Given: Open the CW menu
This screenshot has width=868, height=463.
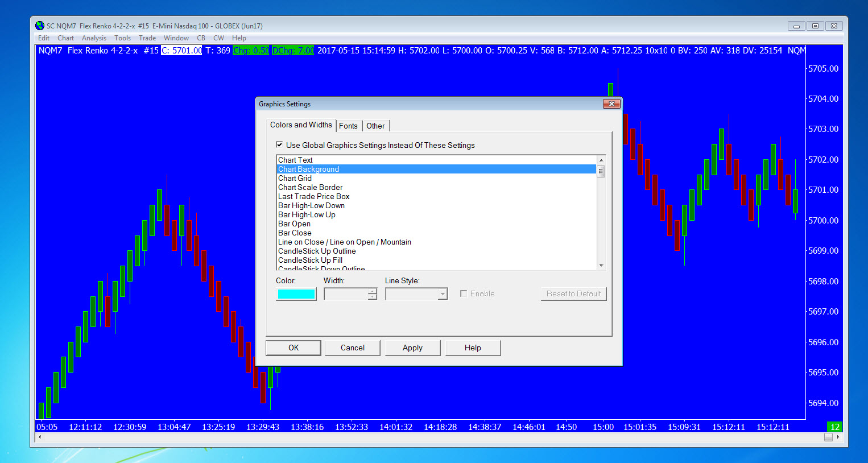Looking at the screenshot, I should (218, 38).
